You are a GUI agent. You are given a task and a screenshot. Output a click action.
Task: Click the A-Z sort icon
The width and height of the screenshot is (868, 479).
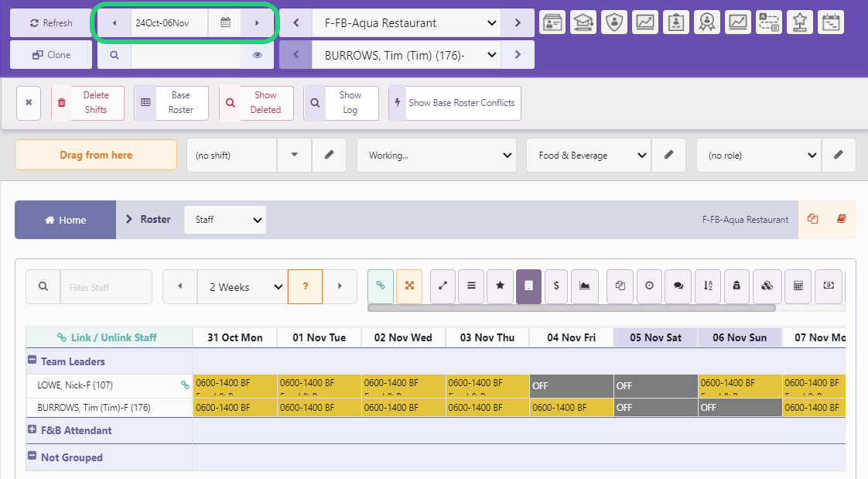(x=707, y=286)
